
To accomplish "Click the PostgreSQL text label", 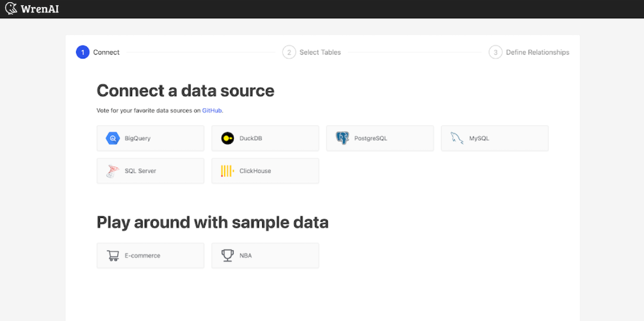I will [370, 138].
